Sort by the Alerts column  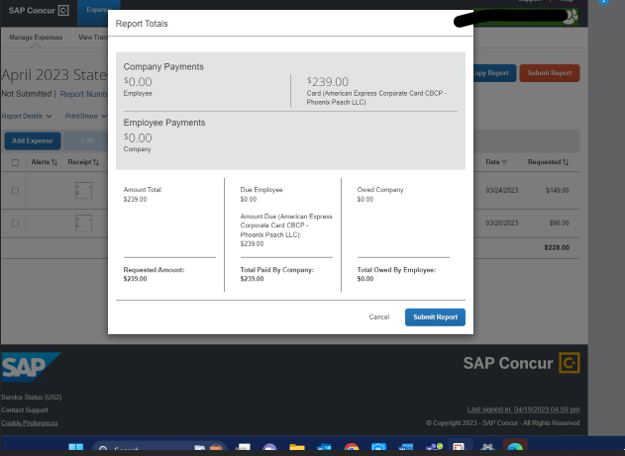(x=44, y=162)
